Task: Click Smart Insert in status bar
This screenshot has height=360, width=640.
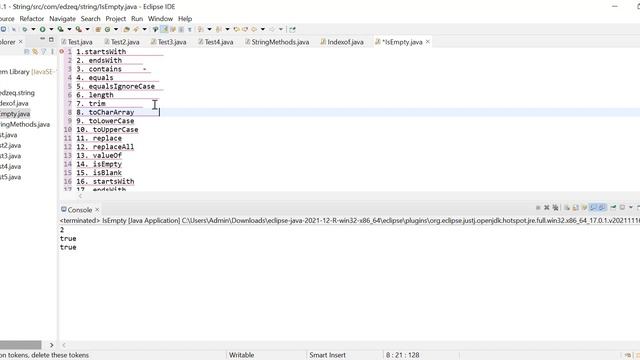Action: click(327, 355)
